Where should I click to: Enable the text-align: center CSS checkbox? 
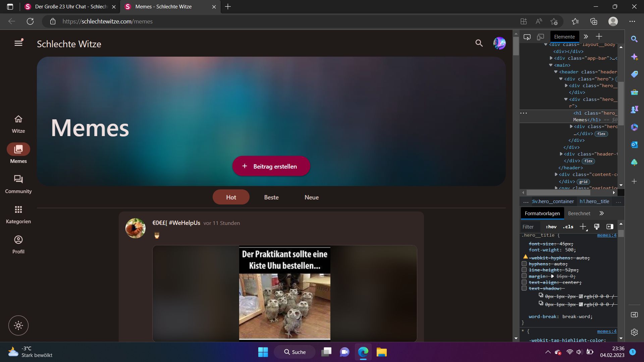524,282
